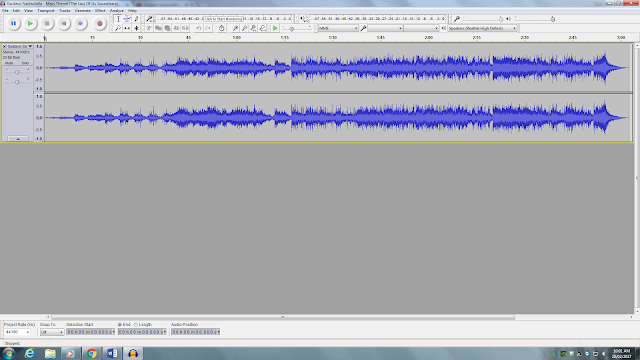Adjust the track pan slider
Viewport: 640px width, 360px height.
(17, 82)
